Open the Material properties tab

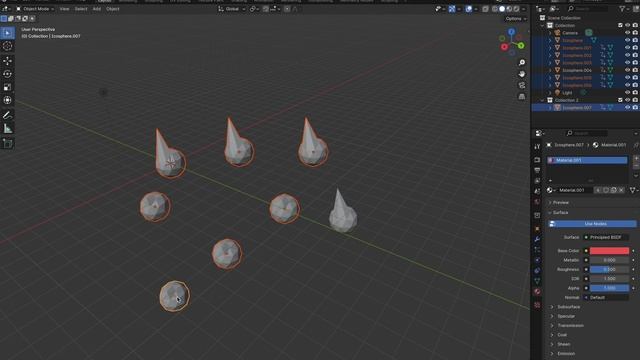click(x=537, y=292)
